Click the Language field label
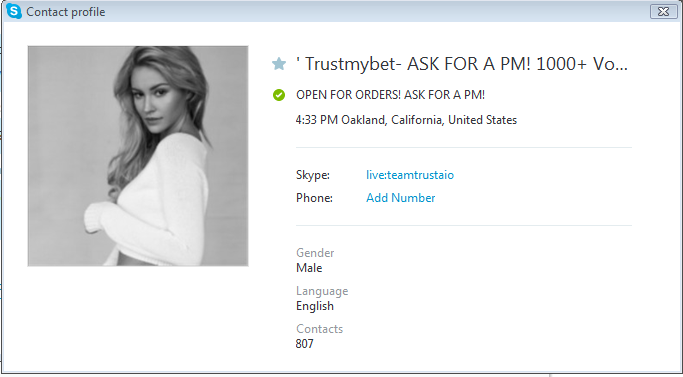683x377 pixels. 322,291
